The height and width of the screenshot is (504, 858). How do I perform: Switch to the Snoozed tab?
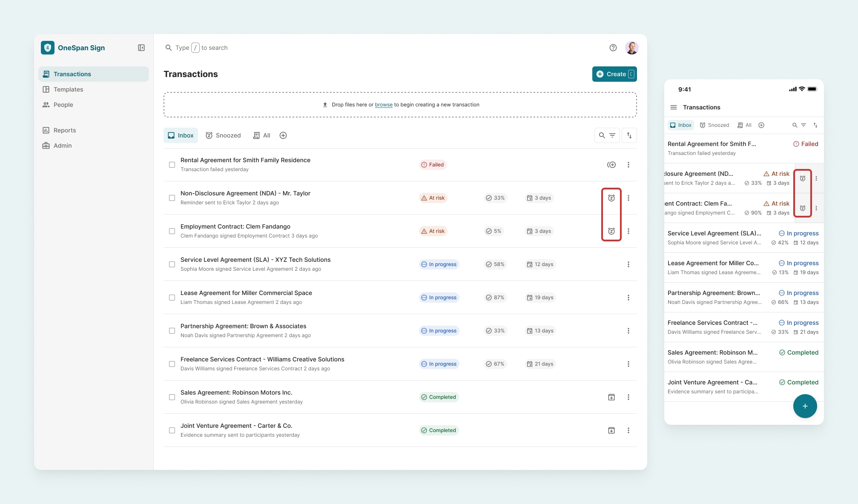223,135
